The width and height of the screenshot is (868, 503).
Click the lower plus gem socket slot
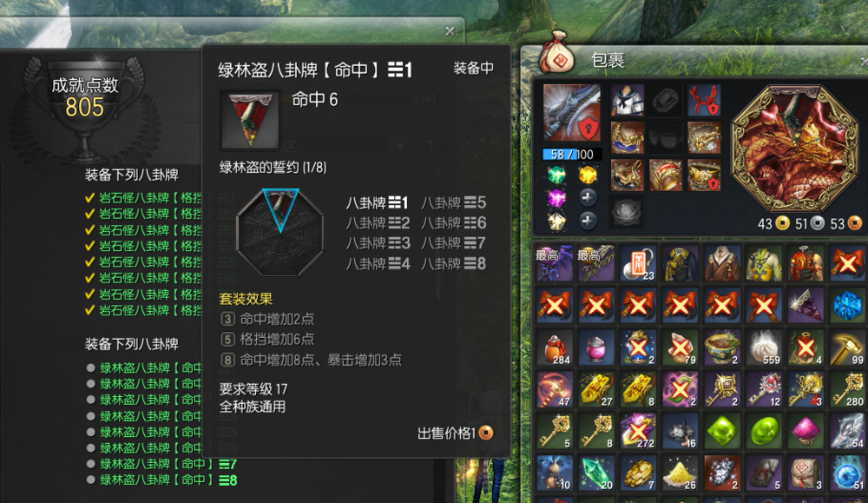click(588, 221)
